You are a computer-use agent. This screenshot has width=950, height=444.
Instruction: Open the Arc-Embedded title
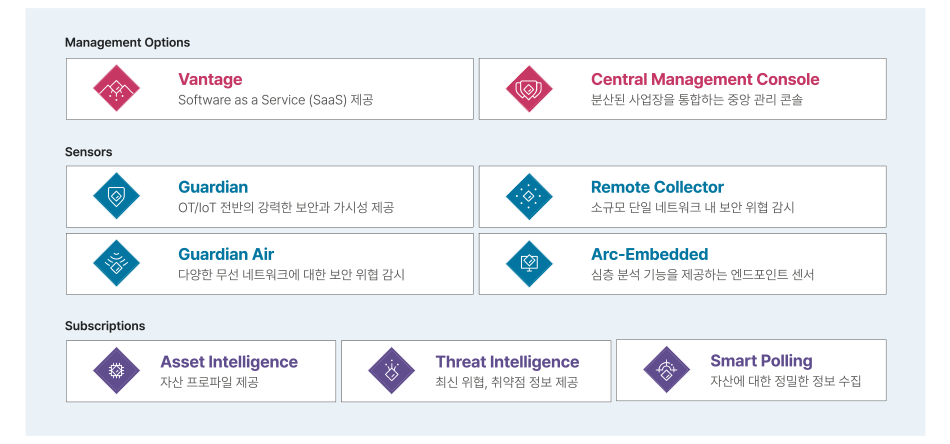coord(649,254)
